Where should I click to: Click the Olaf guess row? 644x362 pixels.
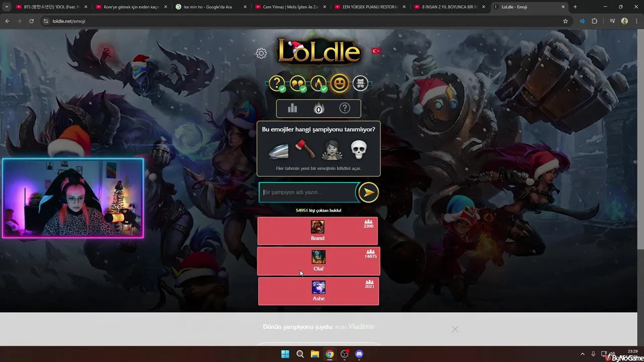click(318, 261)
